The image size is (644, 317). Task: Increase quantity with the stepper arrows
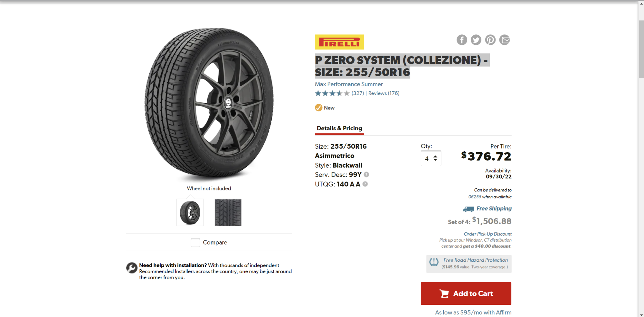(x=435, y=156)
